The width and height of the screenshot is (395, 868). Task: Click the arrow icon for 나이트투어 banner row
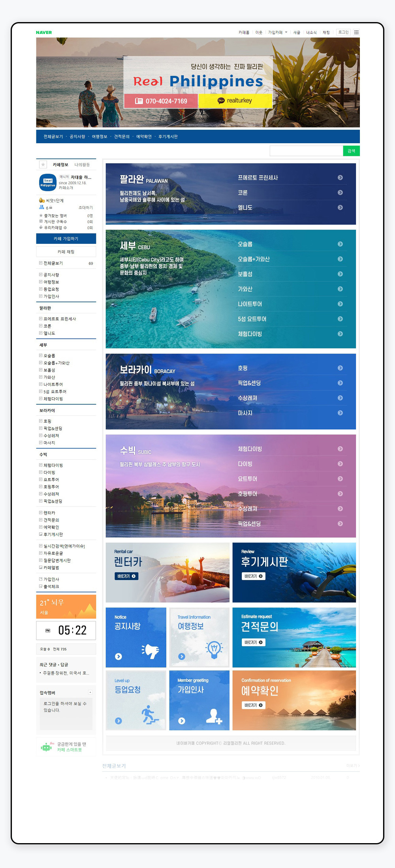(340, 304)
